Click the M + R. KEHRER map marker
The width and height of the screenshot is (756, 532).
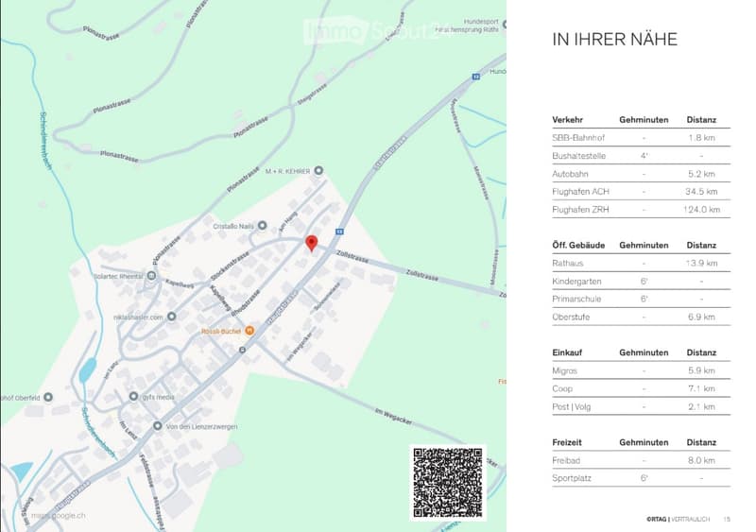318,170
